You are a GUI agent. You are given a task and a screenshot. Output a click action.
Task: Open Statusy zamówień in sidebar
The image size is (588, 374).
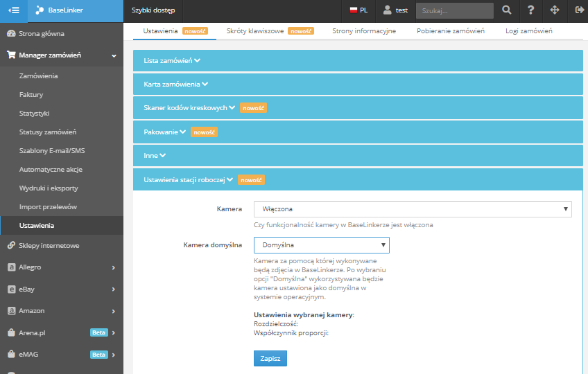pos(48,132)
